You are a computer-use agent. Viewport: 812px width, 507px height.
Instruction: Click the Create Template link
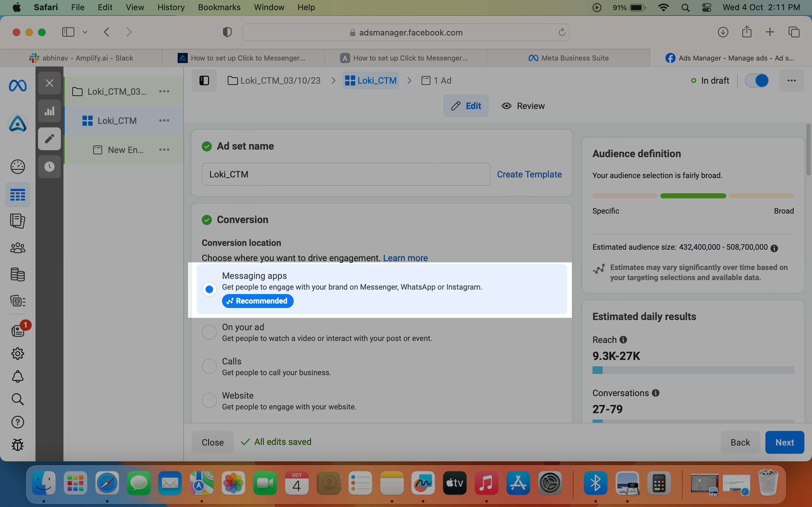[529, 174]
